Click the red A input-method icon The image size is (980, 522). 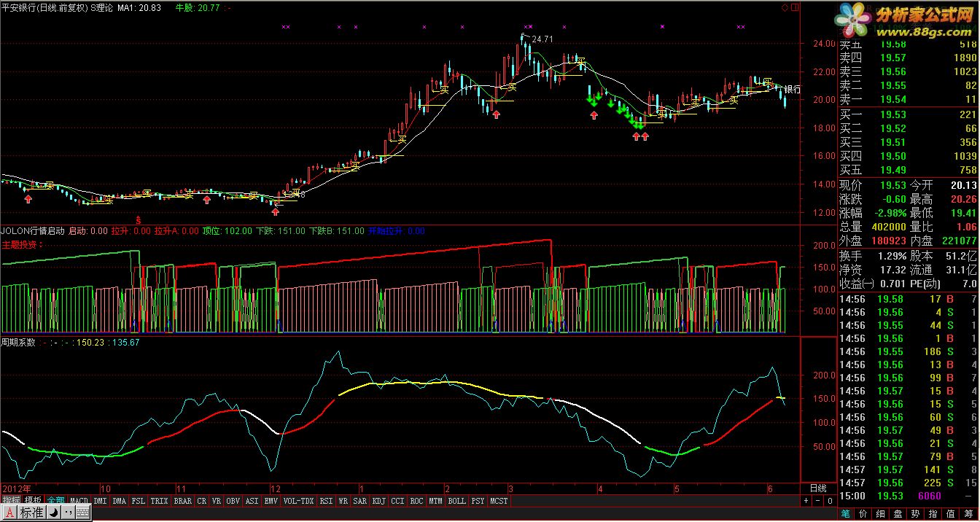click(9, 513)
